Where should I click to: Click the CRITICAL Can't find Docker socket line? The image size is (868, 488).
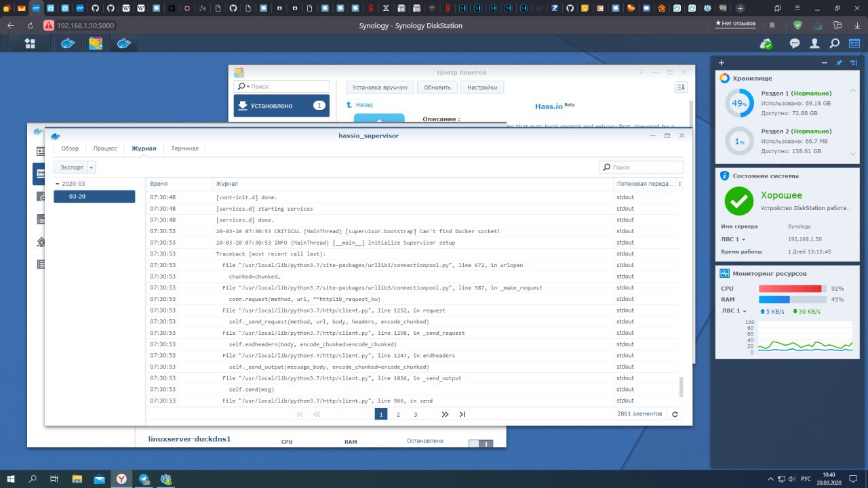coord(358,231)
